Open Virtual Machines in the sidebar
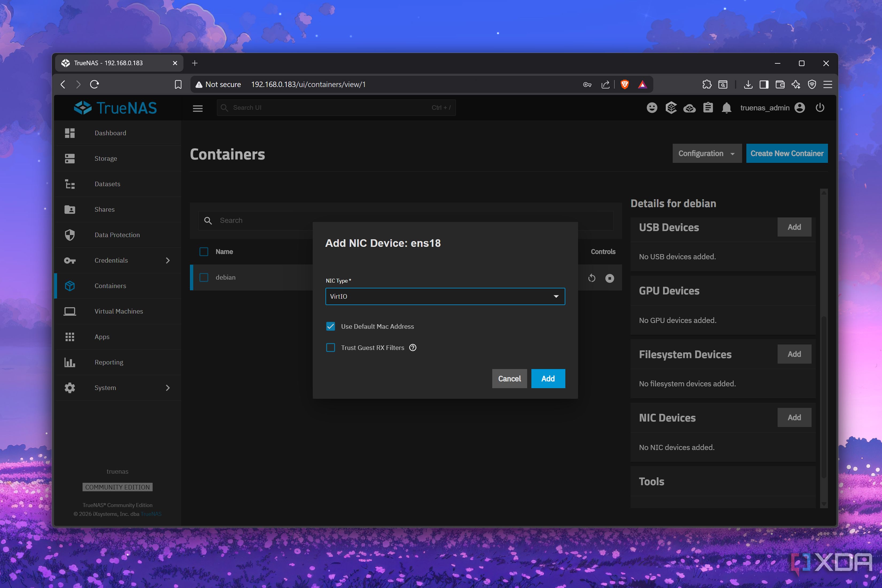This screenshot has width=882, height=588. 118,311
